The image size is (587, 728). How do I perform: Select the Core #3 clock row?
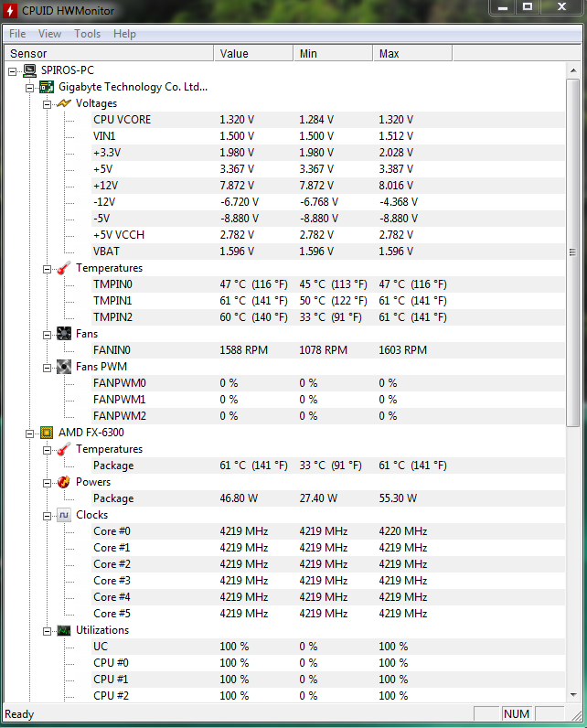(328, 581)
